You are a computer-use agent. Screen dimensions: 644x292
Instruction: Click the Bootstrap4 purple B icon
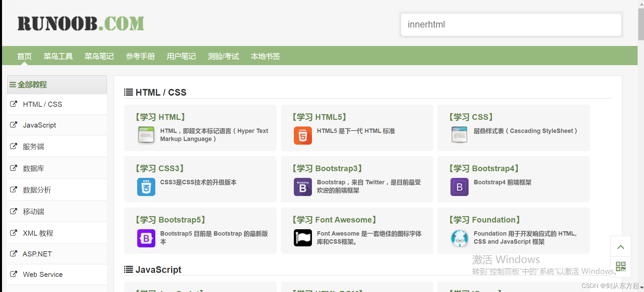[x=459, y=187]
